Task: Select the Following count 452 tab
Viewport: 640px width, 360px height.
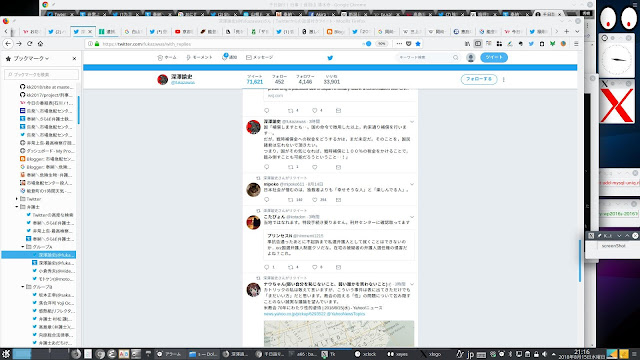Action: [x=279, y=79]
